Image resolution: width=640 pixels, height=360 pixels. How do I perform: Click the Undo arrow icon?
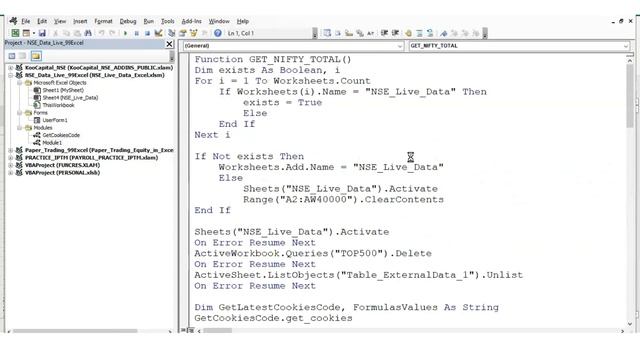101,33
